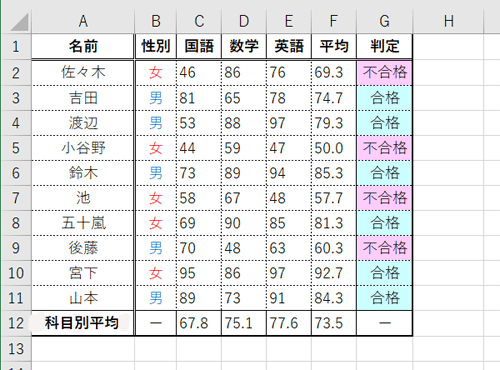
Task: Click the 性別 header cell
Action: pyautogui.click(x=156, y=46)
